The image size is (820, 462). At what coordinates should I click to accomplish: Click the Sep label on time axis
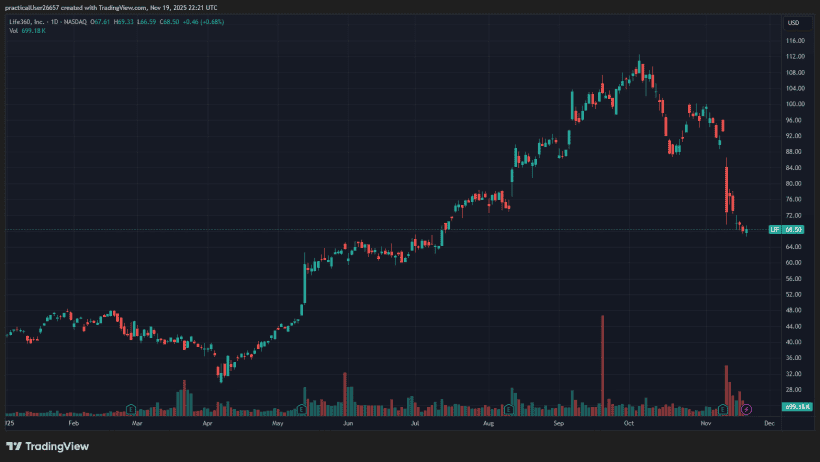click(560, 423)
